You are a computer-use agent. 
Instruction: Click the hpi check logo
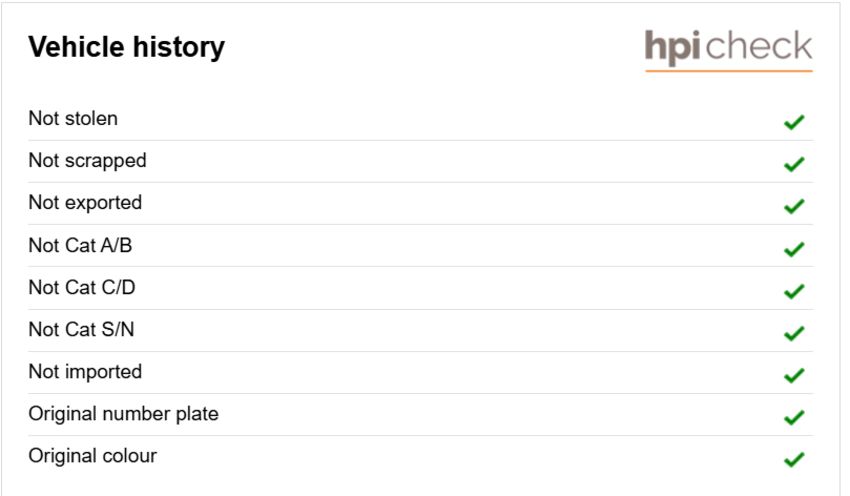pyautogui.click(x=729, y=50)
